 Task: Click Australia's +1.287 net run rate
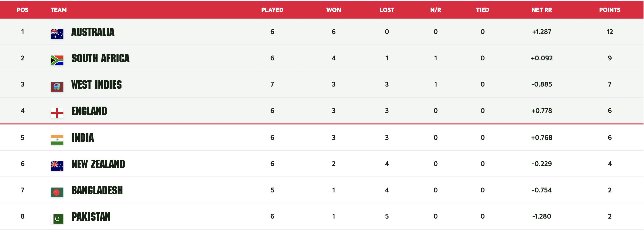tap(542, 32)
